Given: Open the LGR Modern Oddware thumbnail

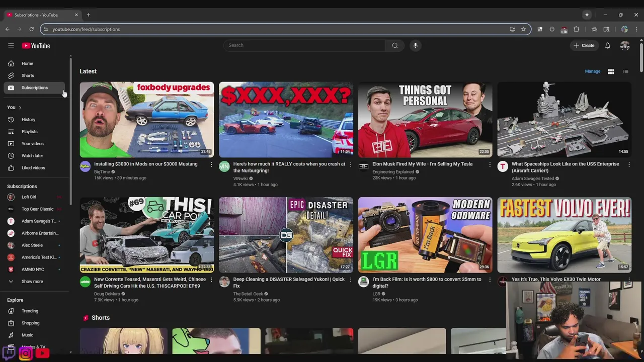Looking at the screenshot, I should pyautogui.click(x=425, y=235).
